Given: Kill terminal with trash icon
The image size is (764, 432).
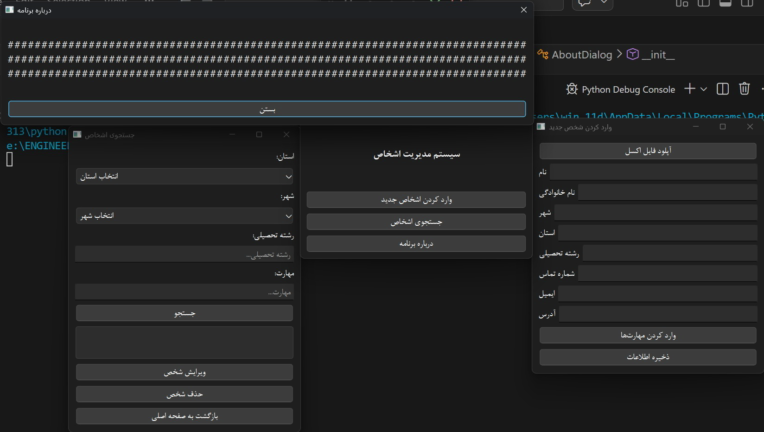Looking at the screenshot, I should pos(744,89).
